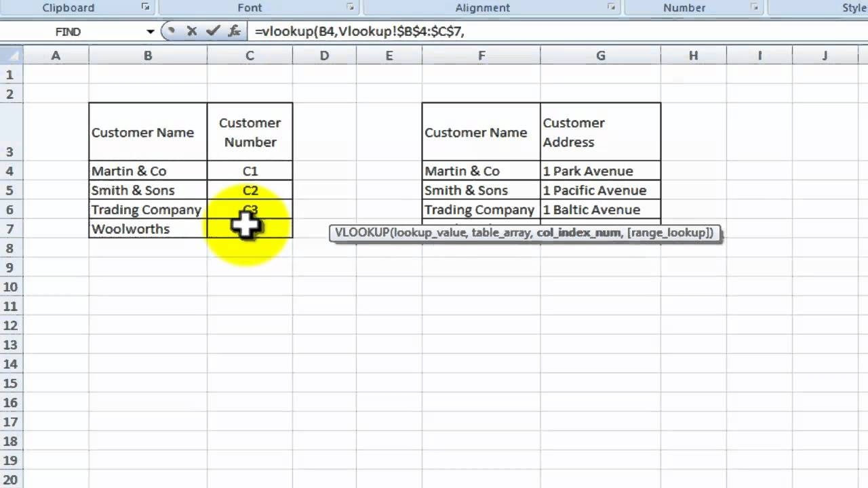Select the row 10 header
The width and height of the screenshot is (868, 488).
10,287
